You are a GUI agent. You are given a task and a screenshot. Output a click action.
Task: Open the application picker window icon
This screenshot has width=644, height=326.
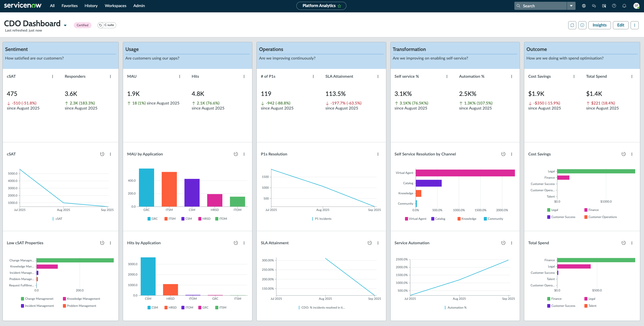604,6
